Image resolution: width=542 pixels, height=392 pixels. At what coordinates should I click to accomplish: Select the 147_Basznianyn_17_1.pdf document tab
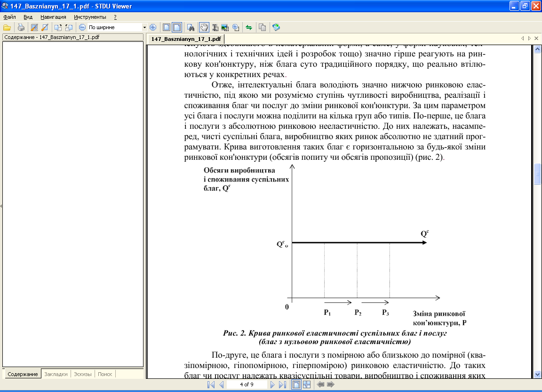pos(186,39)
